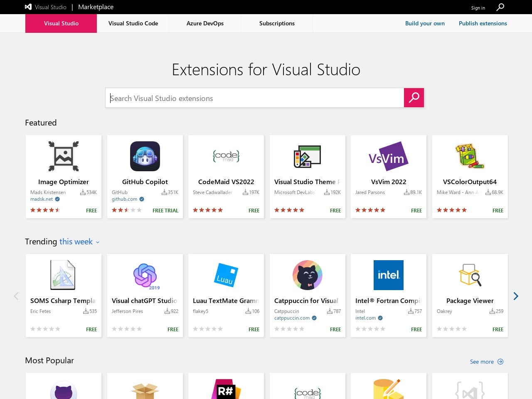Switch to the Azure DevOps tab
Viewport: 532px width, 399px height.
click(x=205, y=23)
